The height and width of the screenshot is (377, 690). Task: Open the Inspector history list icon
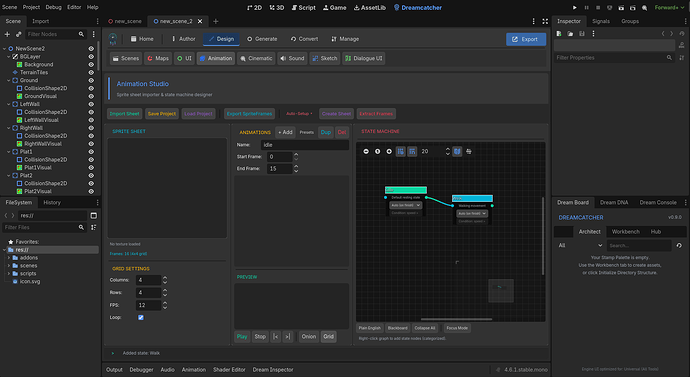tap(682, 33)
